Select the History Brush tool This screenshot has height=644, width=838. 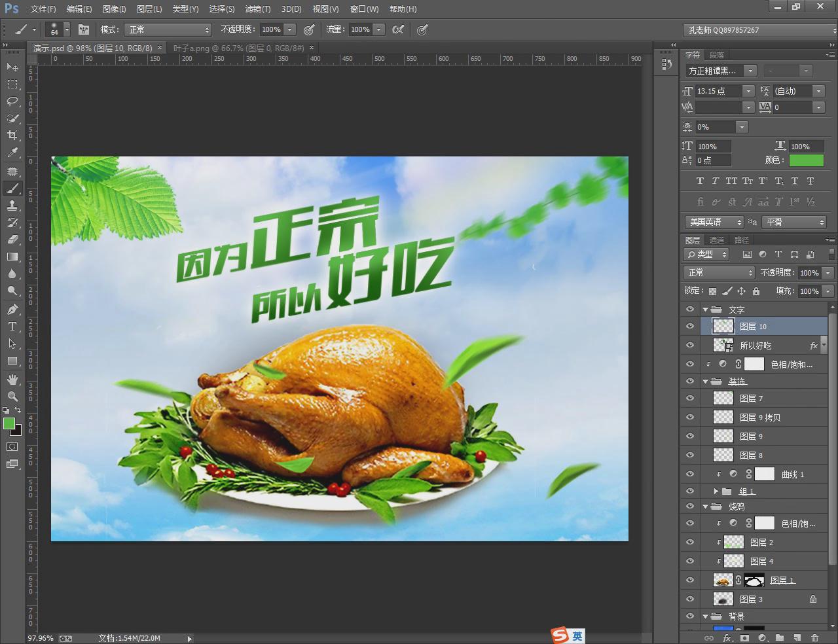point(12,222)
